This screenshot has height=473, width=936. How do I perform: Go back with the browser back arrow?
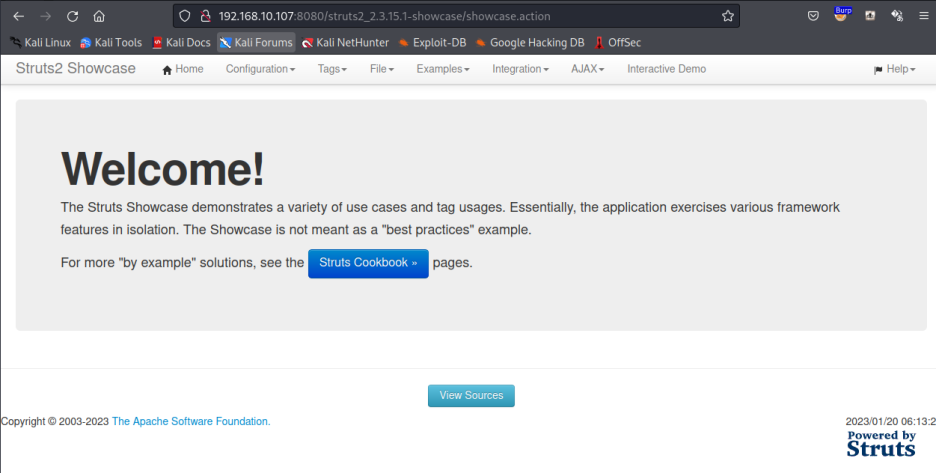[x=19, y=16]
